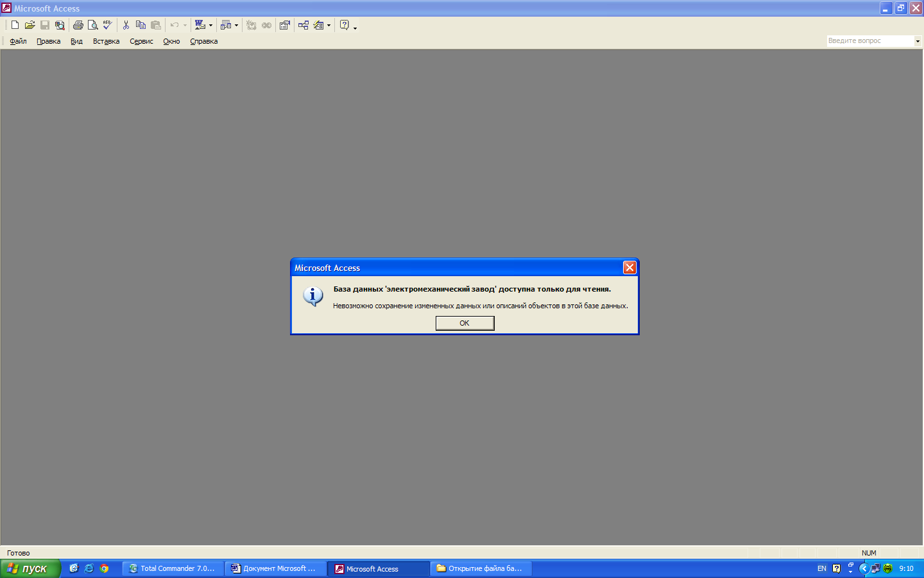Click the Access icon in main title bar
924x578 pixels.
click(x=6, y=8)
